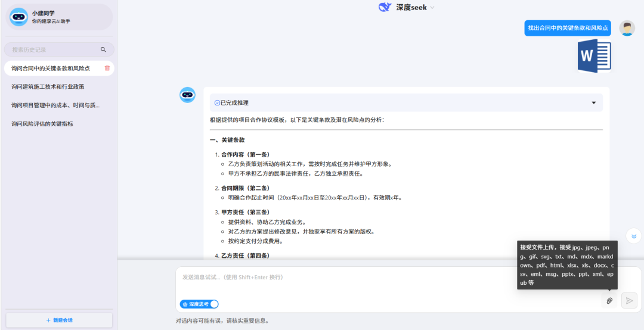Open the 深度seek model dropdown
This screenshot has width=644, height=330.
(432, 8)
